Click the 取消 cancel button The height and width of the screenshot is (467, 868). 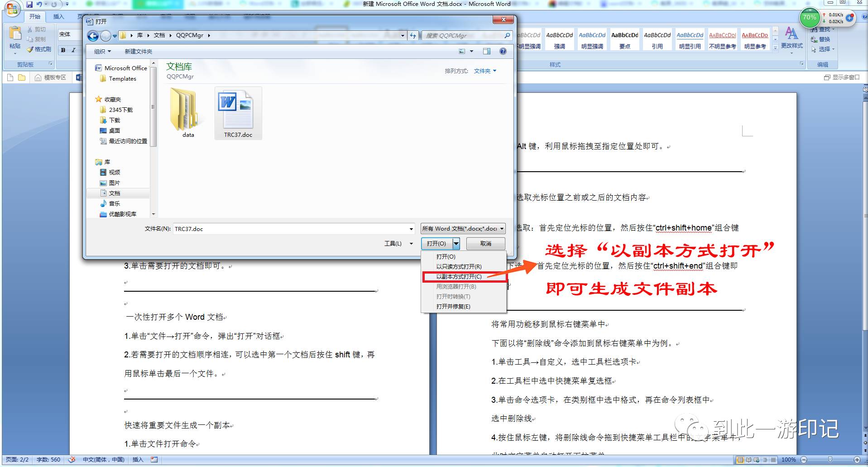486,244
